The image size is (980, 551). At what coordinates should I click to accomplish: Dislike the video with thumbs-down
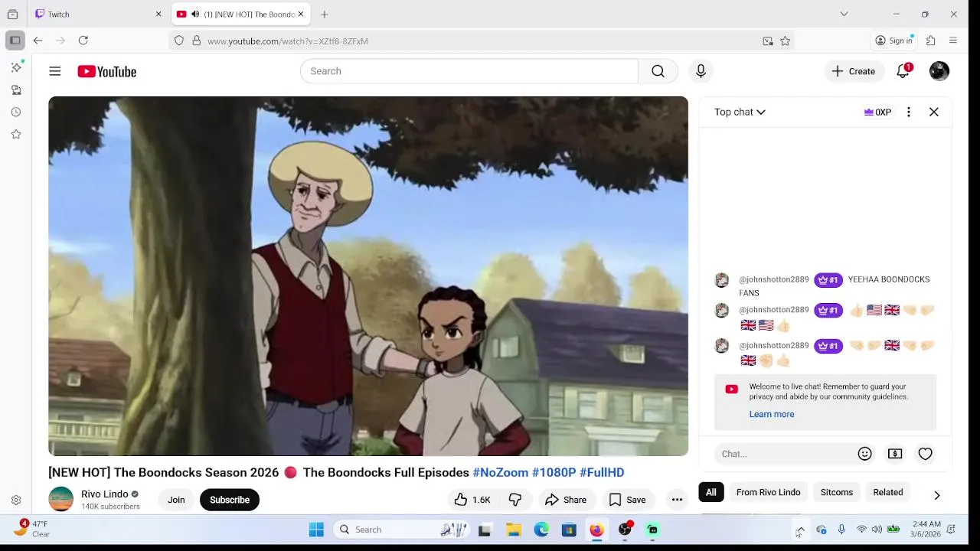tap(515, 500)
